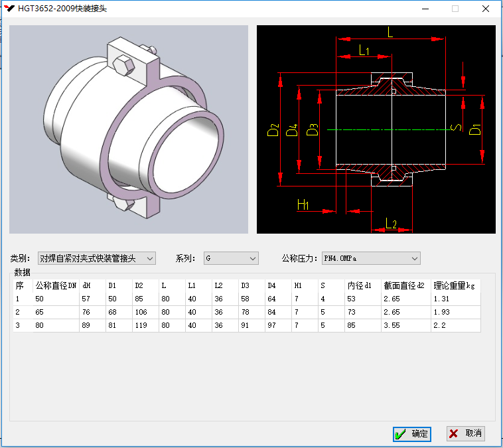The width and height of the screenshot is (503, 448).
Task: Select table row 1 with DN 50
Action: 56,299
